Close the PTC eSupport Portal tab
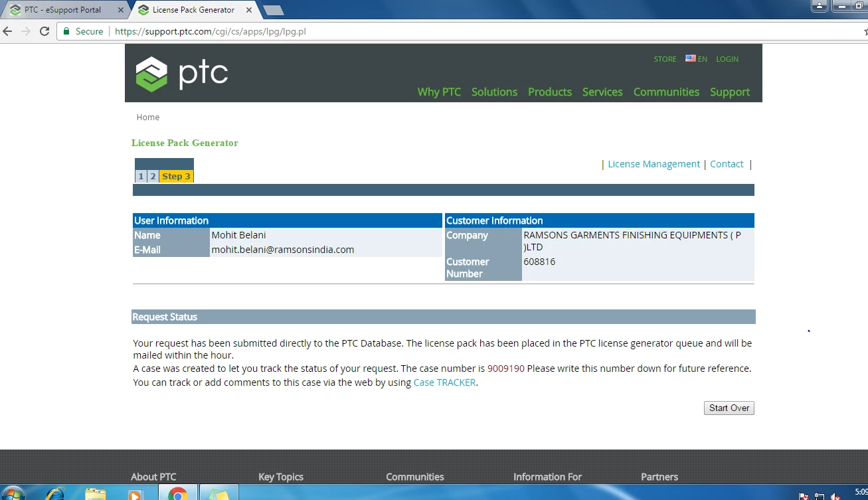This screenshot has width=868, height=500. pos(121,10)
